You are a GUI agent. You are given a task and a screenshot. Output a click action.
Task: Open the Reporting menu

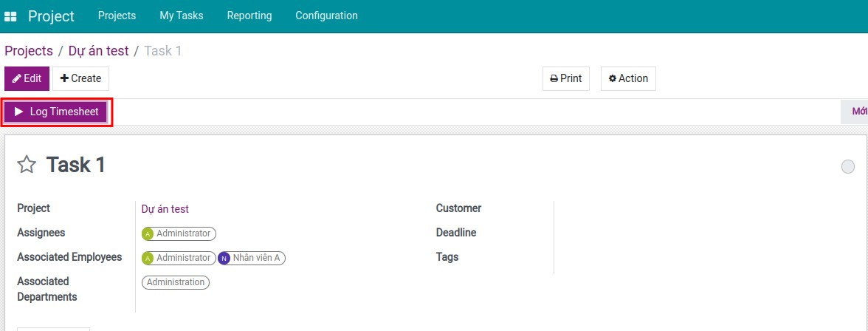(x=249, y=16)
